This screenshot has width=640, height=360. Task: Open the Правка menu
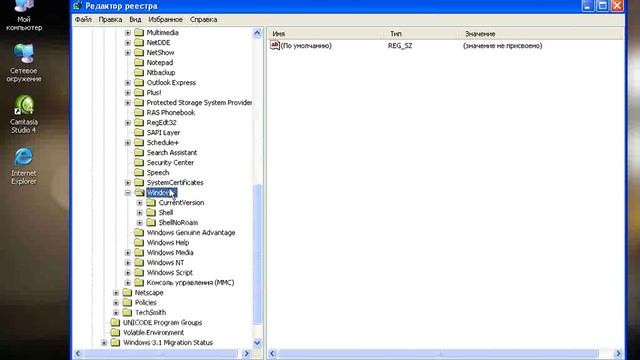coord(110,20)
